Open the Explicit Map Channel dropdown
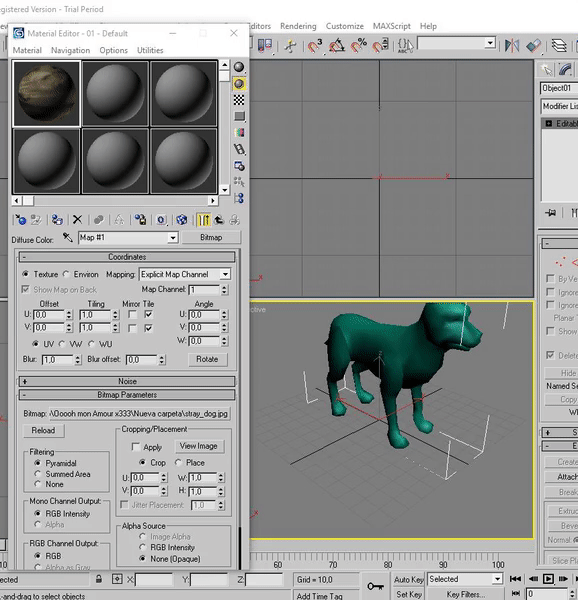This screenshot has height=600, width=578. pos(185,274)
